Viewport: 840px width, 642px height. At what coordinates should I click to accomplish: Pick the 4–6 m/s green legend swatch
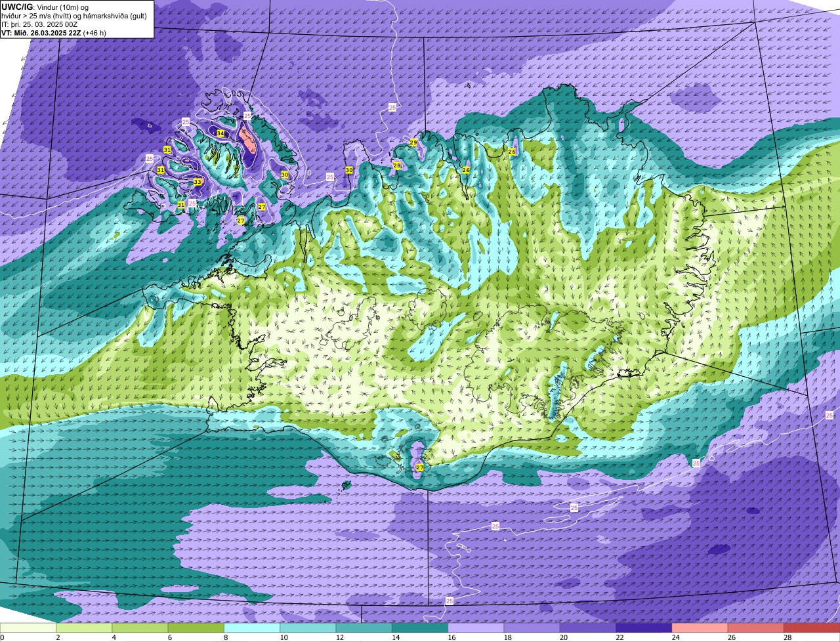coord(140,628)
